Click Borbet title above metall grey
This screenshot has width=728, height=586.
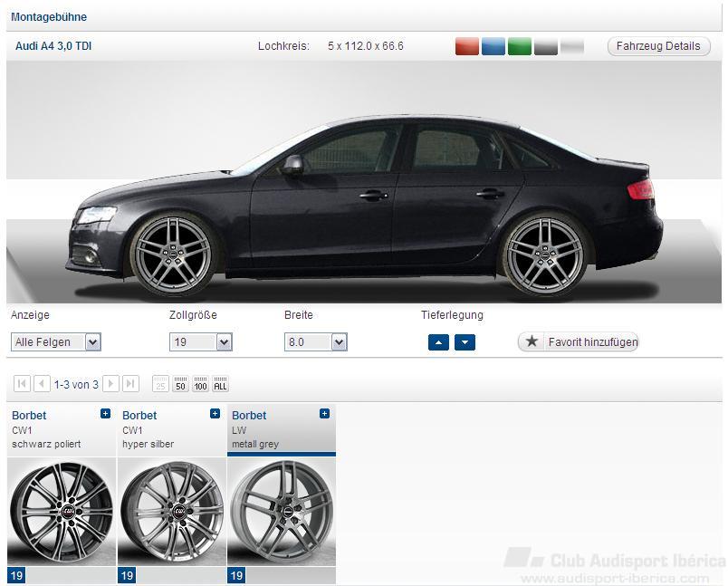click(x=249, y=415)
